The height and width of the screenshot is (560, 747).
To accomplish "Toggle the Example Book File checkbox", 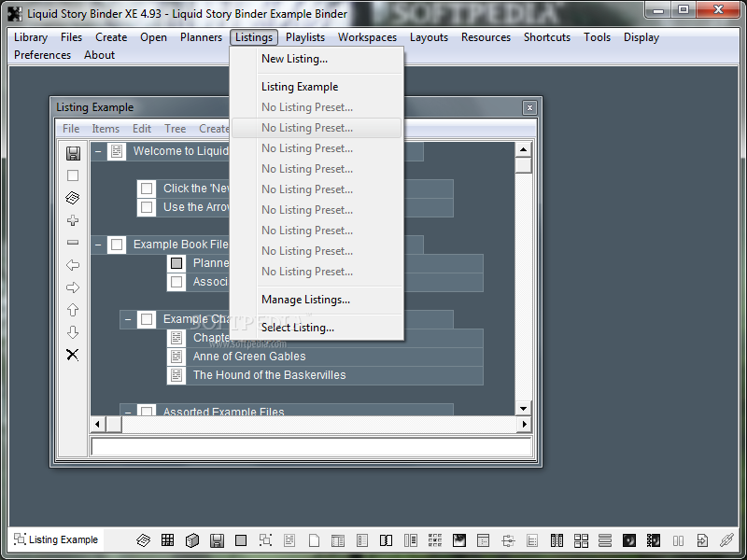I will (x=117, y=245).
